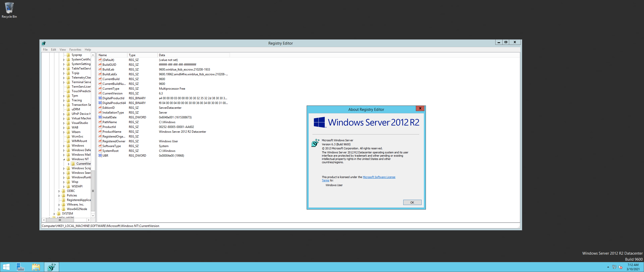The height and width of the screenshot is (272, 644).
Task: Select the DigitalProductId binary value icon
Action: [x=100, y=98]
